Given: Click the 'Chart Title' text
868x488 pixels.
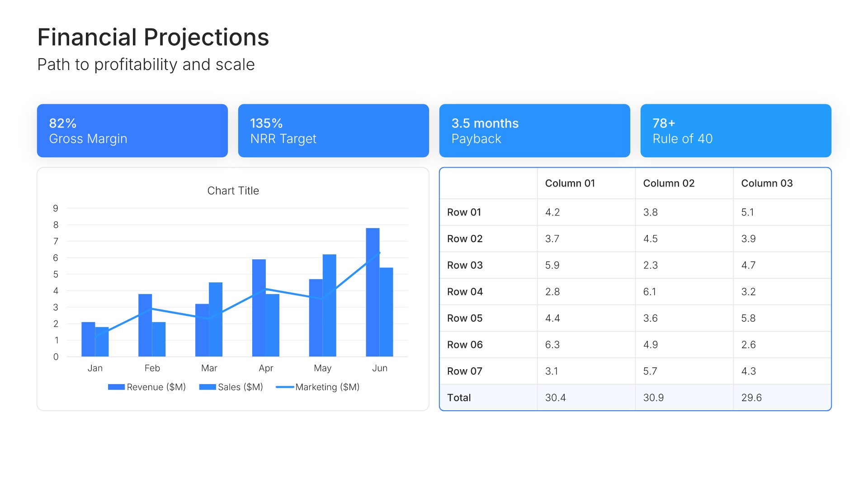Looking at the screenshot, I should pos(233,191).
